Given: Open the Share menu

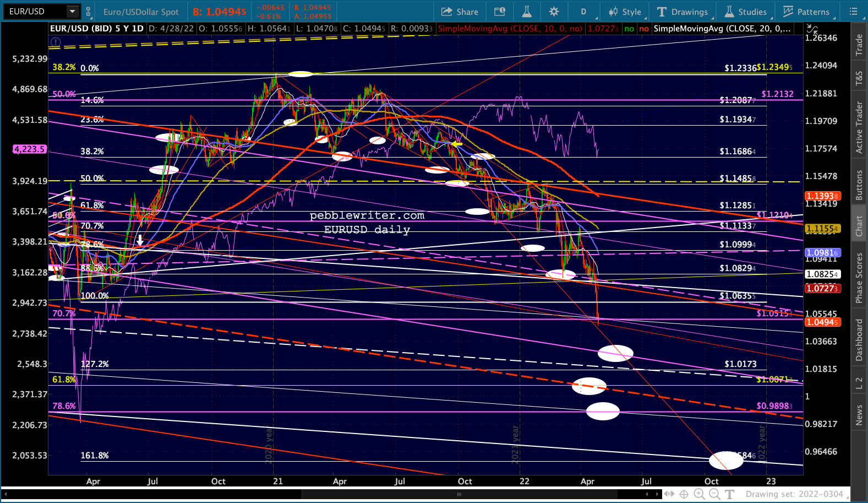Looking at the screenshot, I should (460, 12).
